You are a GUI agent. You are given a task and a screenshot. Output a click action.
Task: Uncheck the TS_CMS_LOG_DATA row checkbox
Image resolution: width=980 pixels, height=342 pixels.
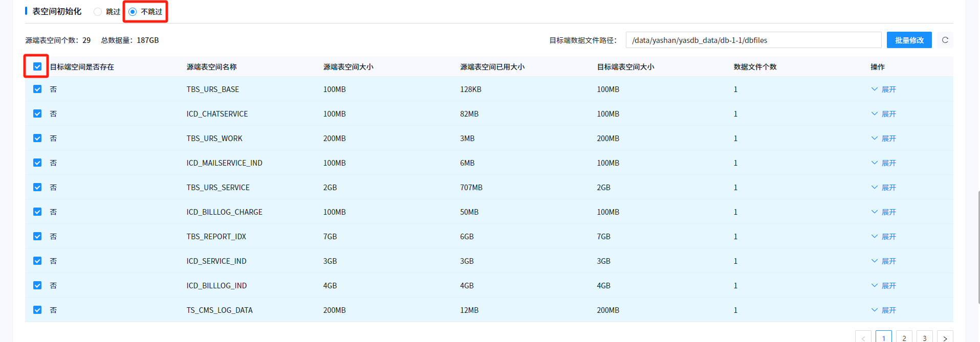37,310
